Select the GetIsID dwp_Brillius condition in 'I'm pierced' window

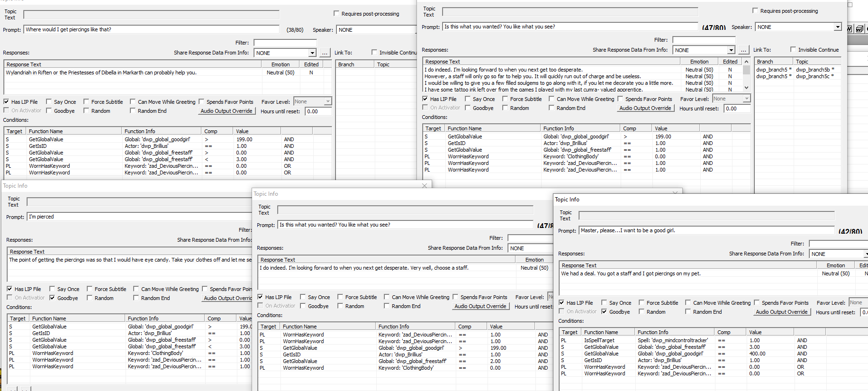pos(130,333)
